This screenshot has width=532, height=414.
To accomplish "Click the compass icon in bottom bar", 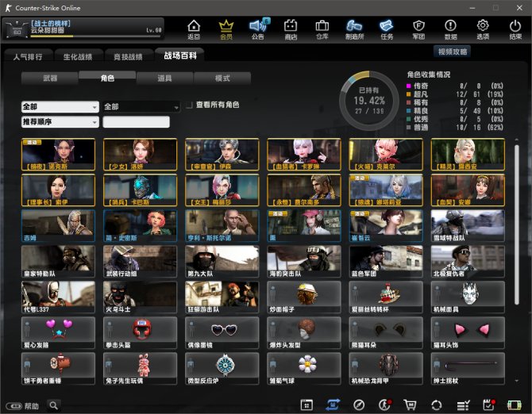I will [359, 404].
